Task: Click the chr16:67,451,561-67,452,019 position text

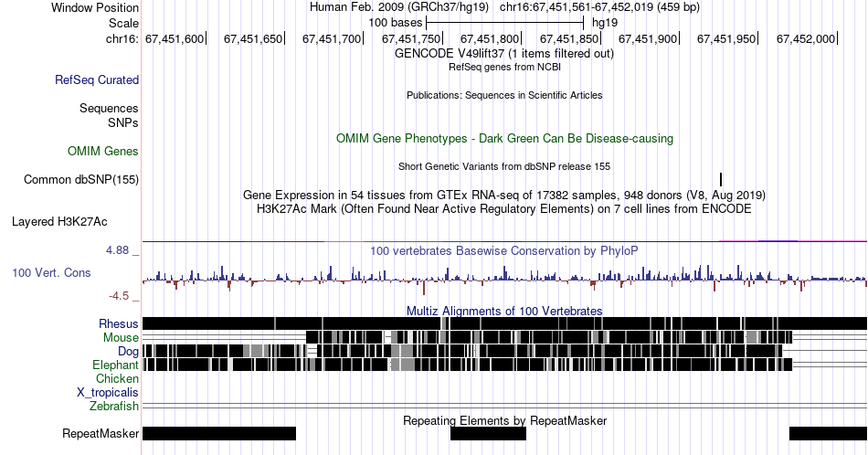Action: [599, 7]
